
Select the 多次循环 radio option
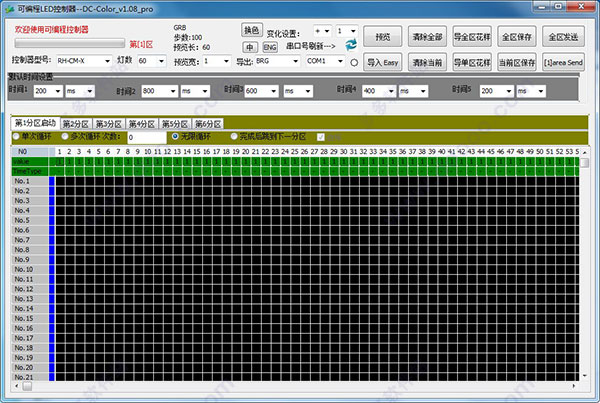pyautogui.click(x=65, y=136)
